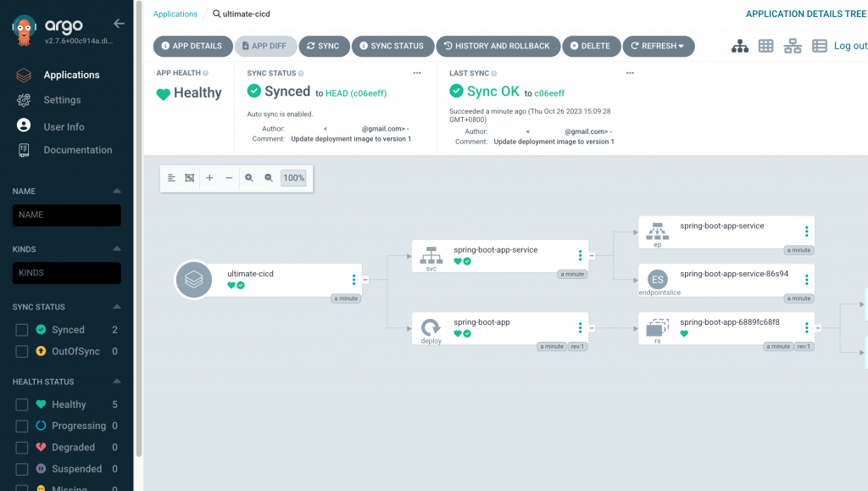This screenshot has height=491, width=868.
Task: Click the SYNC button
Action: coord(324,46)
